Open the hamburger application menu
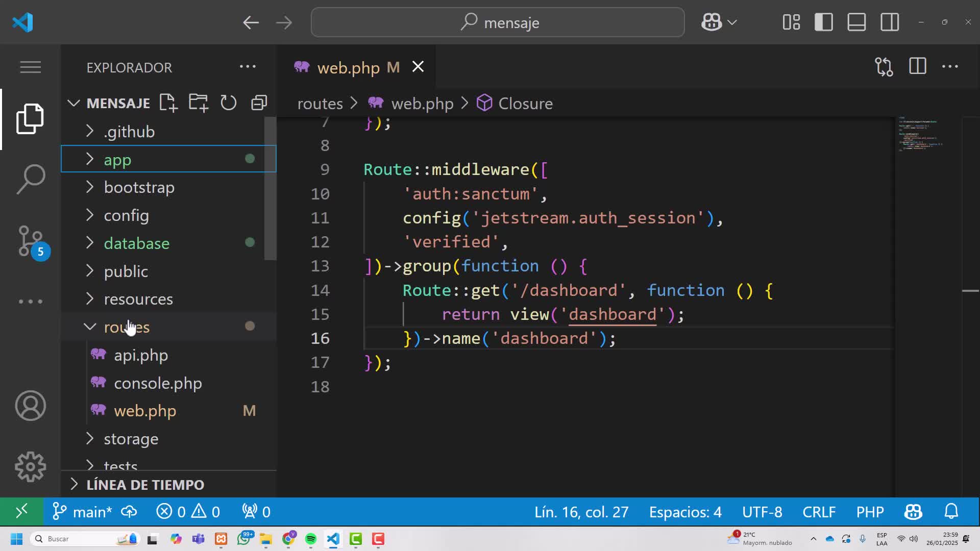 click(31, 67)
